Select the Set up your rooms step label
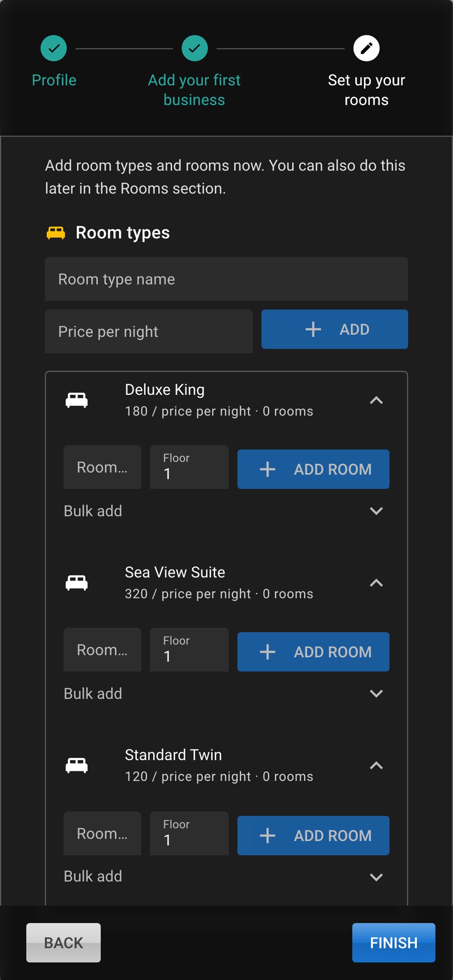 (366, 90)
